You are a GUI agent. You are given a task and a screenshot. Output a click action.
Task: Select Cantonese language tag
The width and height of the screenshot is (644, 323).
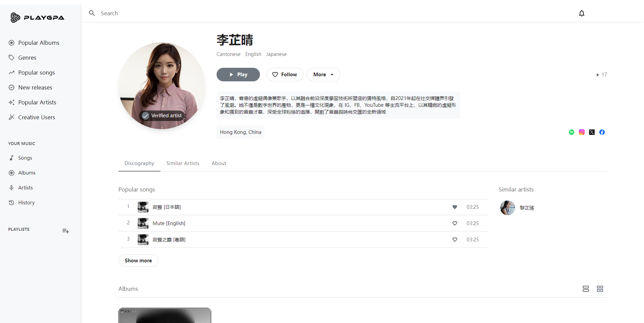tap(228, 54)
